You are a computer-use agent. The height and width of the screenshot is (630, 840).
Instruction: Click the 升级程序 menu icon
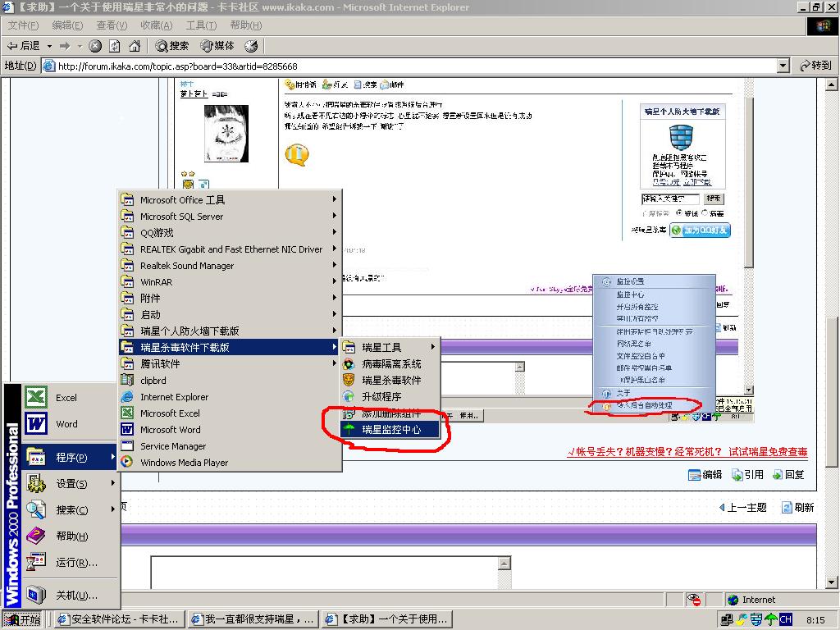pyautogui.click(x=349, y=396)
